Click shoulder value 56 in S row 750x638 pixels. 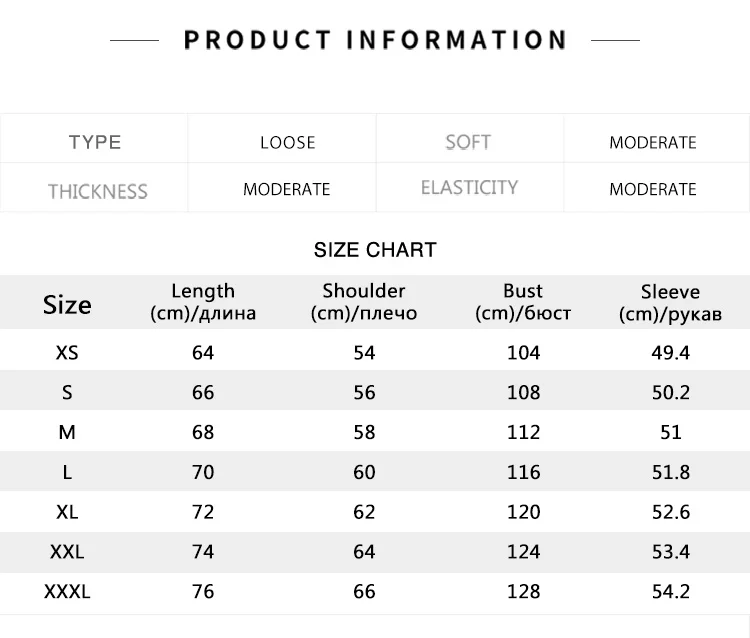(364, 392)
